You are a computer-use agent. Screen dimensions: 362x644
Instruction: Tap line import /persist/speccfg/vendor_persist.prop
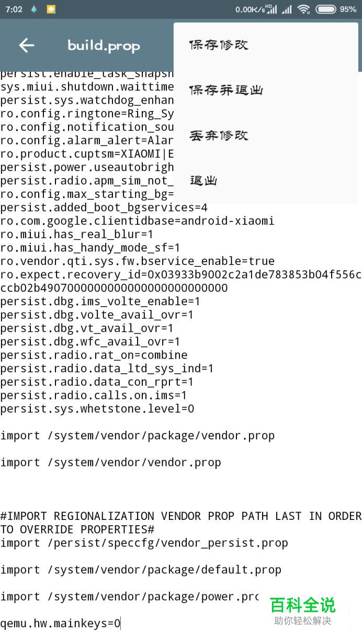point(144,543)
